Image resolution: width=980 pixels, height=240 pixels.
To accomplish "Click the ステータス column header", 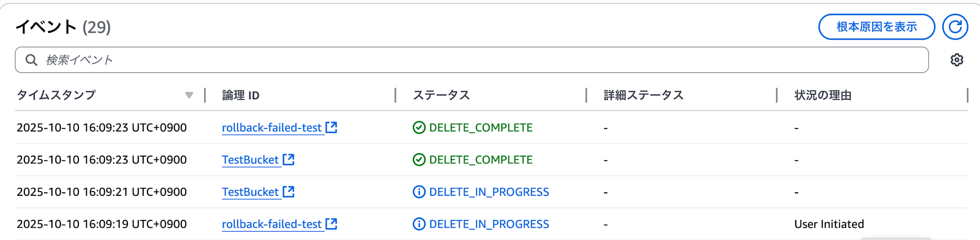I will pos(441,95).
